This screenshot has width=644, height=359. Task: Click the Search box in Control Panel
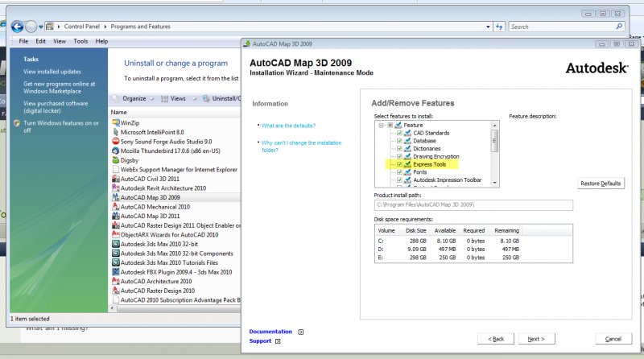(567, 27)
